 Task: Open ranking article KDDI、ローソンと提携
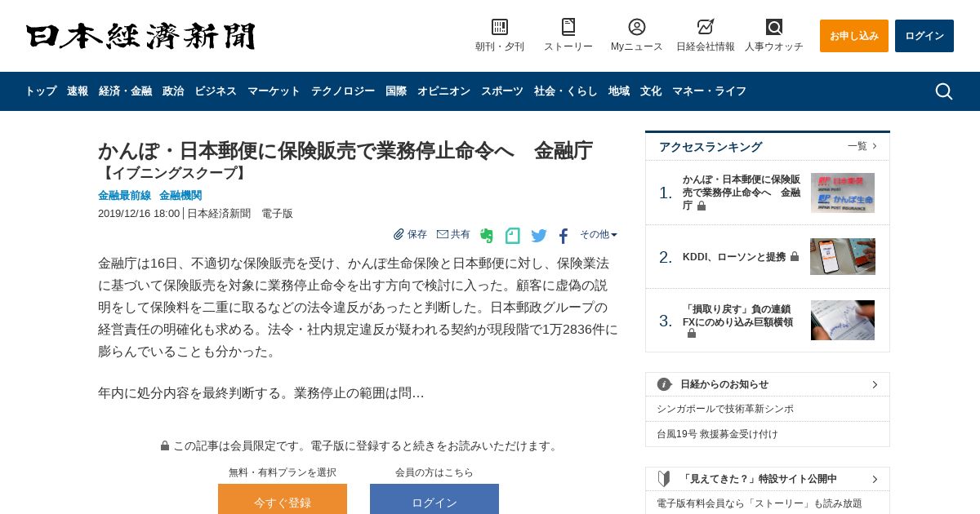(734, 257)
